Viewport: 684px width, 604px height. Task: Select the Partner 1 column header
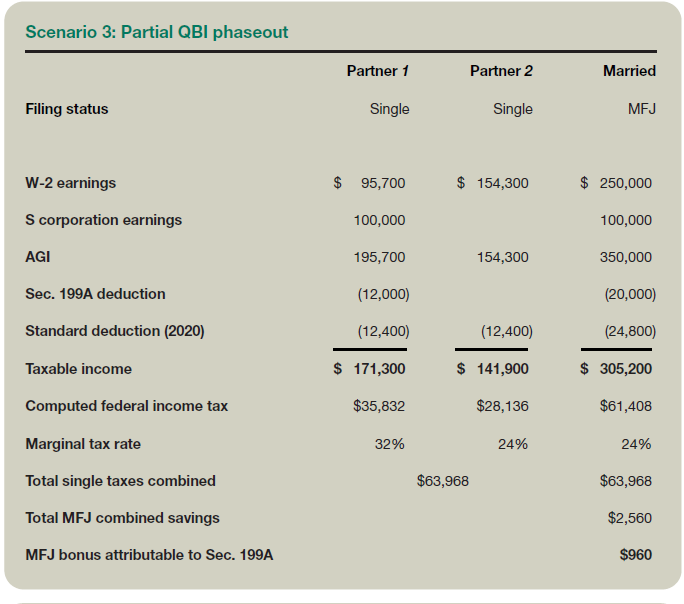[378, 71]
